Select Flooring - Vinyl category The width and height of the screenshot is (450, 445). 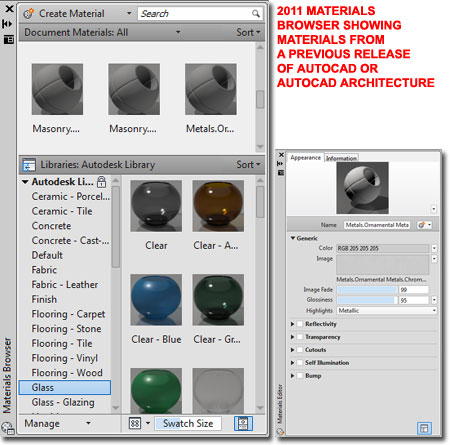tap(65, 358)
